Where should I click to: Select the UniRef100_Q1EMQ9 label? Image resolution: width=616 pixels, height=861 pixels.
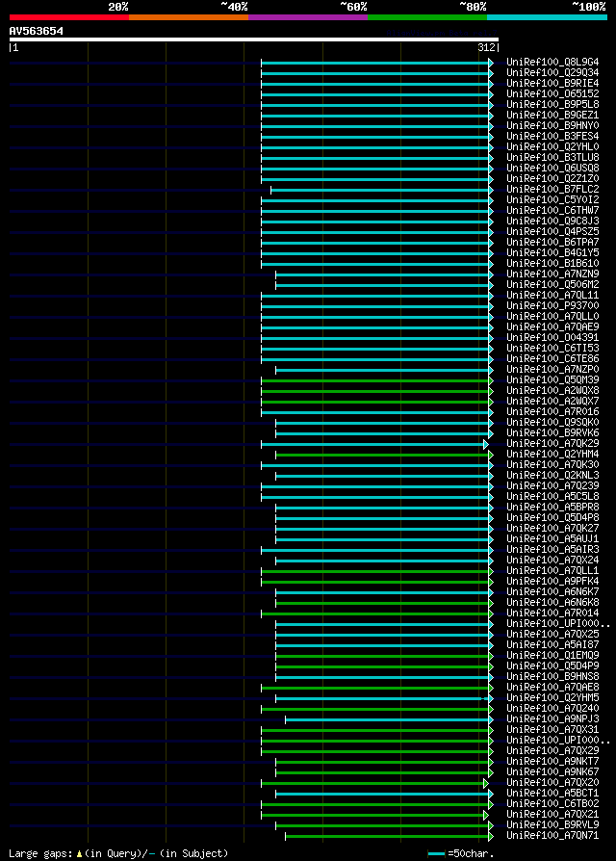coord(552,656)
